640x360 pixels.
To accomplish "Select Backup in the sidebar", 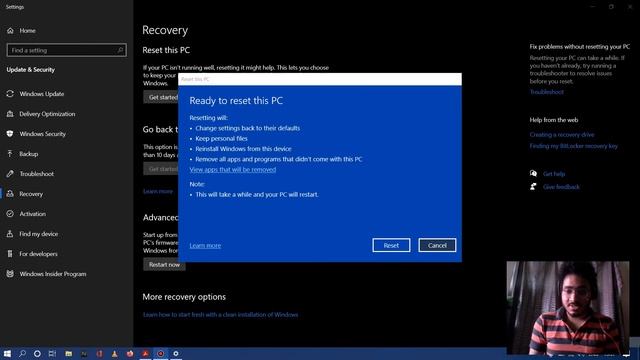I will (x=29, y=154).
